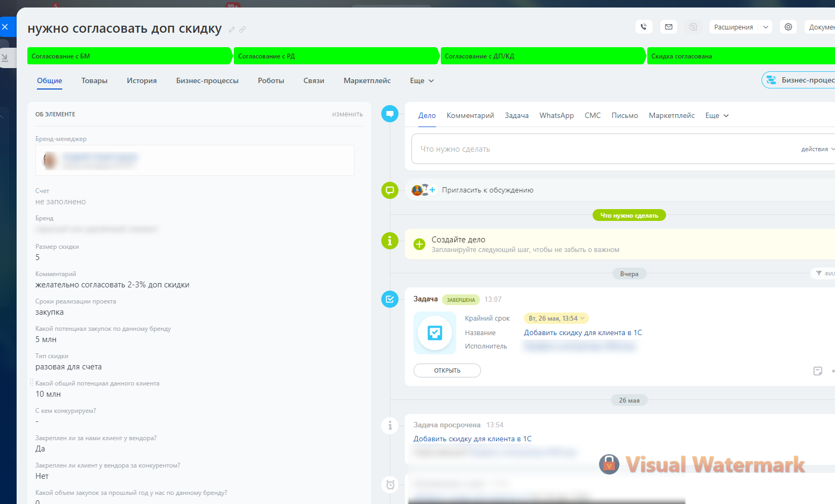Click the plus icon to invite to discussion
The height and width of the screenshot is (504, 835).
(x=432, y=190)
